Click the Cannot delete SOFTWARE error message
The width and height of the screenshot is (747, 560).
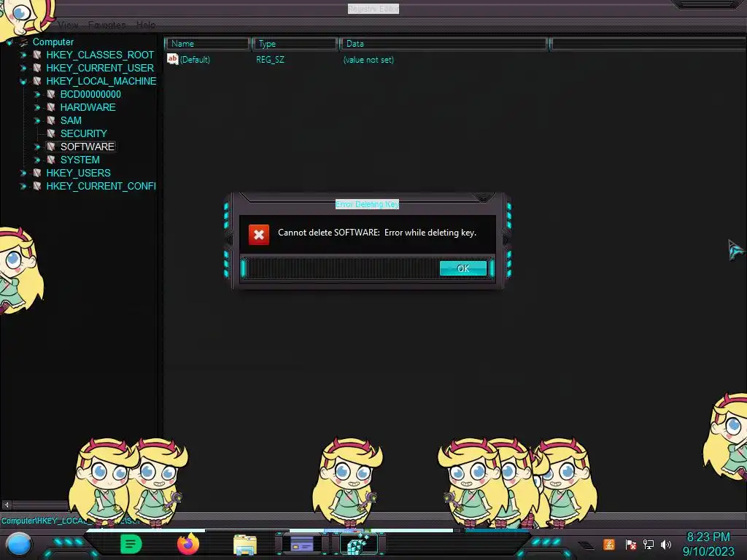377,233
